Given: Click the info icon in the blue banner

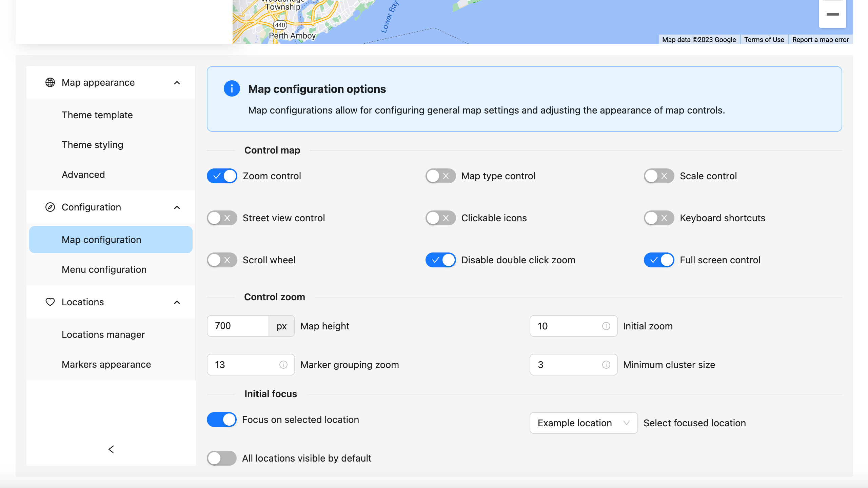Looking at the screenshot, I should (232, 89).
